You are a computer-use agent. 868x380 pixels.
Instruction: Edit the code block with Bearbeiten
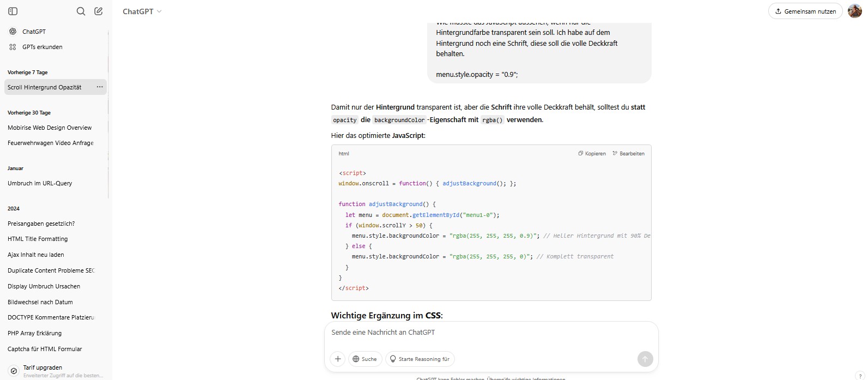[x=628, y=154]
